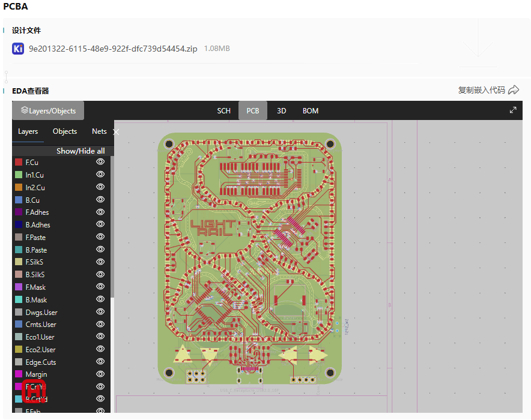Hide the B.Adhes layer
Viewport: 531px width, 420px height.
pyautogui.click(x=100, y=224)
